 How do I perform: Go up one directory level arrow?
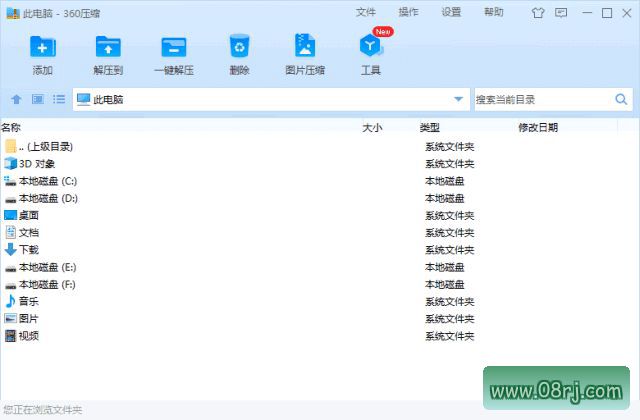[16, 99]
